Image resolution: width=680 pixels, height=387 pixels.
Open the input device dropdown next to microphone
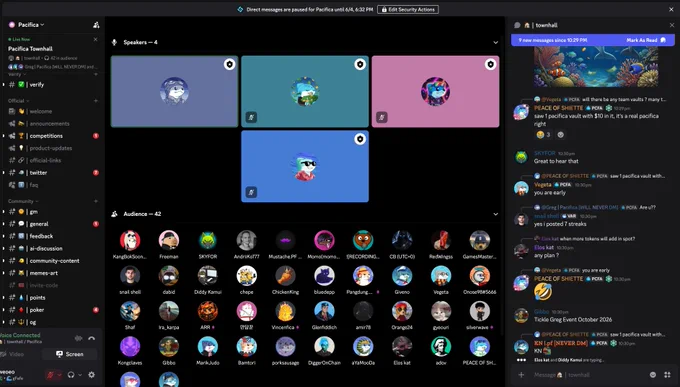59,375
